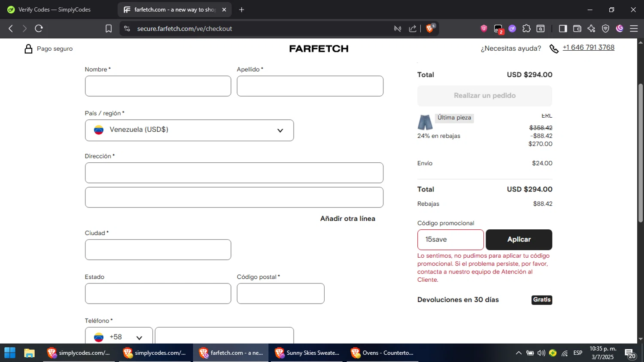Click Añadir otra línea

pos(348,219)
